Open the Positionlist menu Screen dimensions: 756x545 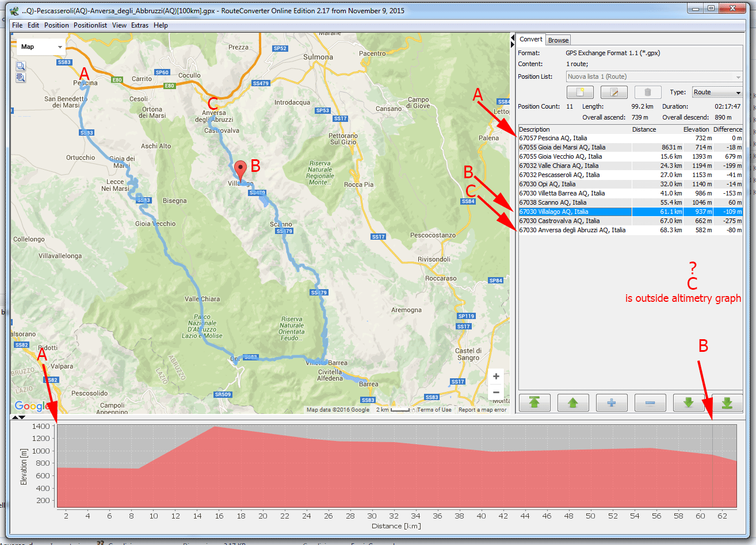[90, 25]
